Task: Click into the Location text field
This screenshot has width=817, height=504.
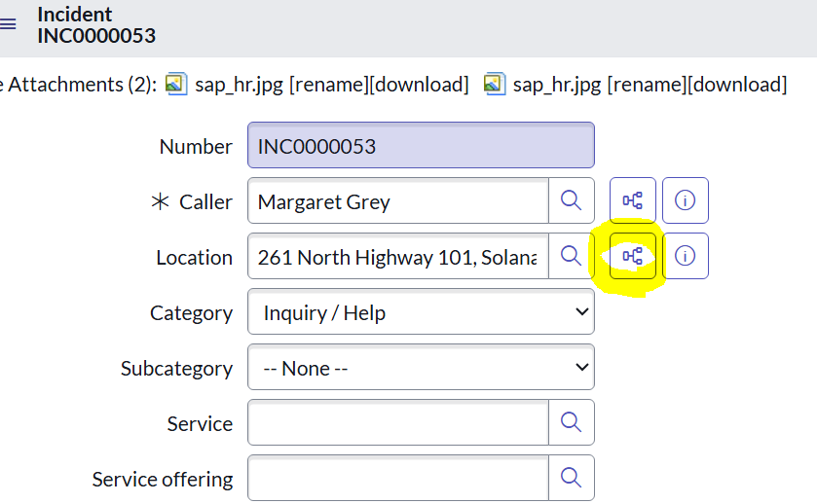Action: coord(398,256)
